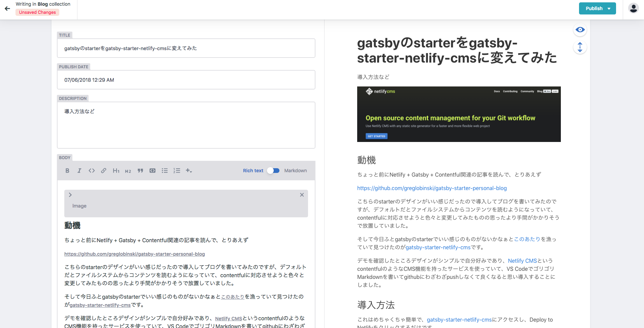Image resolution: width=644 pixels, height=328 pixels.
Task: Switch editor with Rich text/Markdown toggle
Action: pyautogui.click(x=273, y=171)
